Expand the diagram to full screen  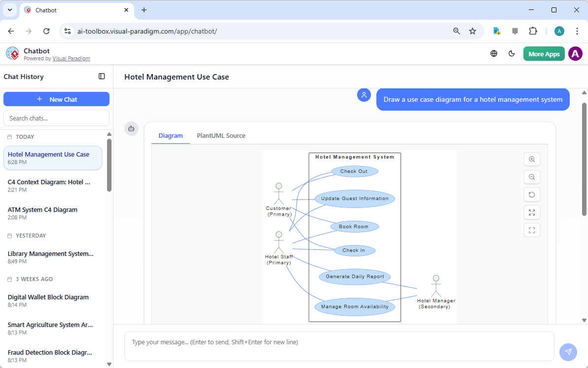[x=532, y=212]
